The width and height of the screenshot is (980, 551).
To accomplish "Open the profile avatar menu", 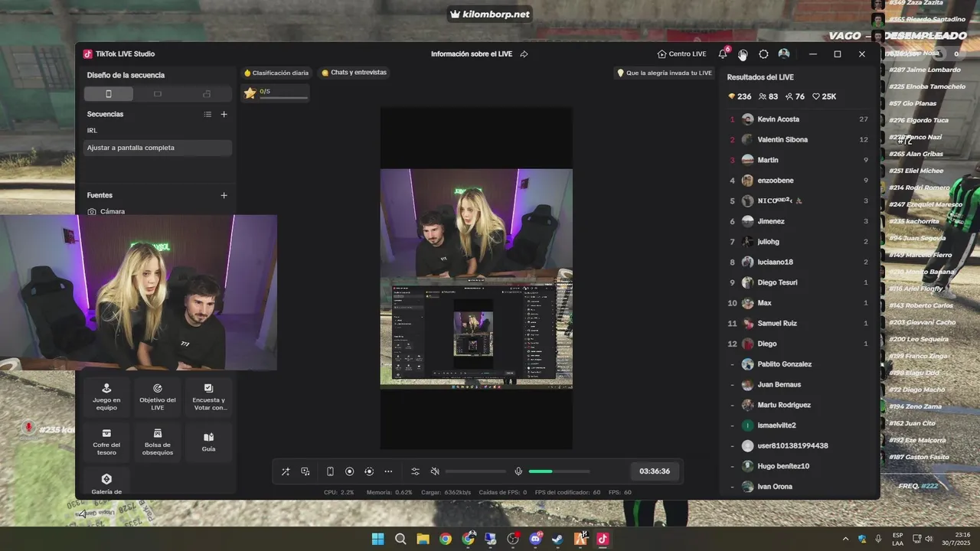I will [x=784, y=54].
